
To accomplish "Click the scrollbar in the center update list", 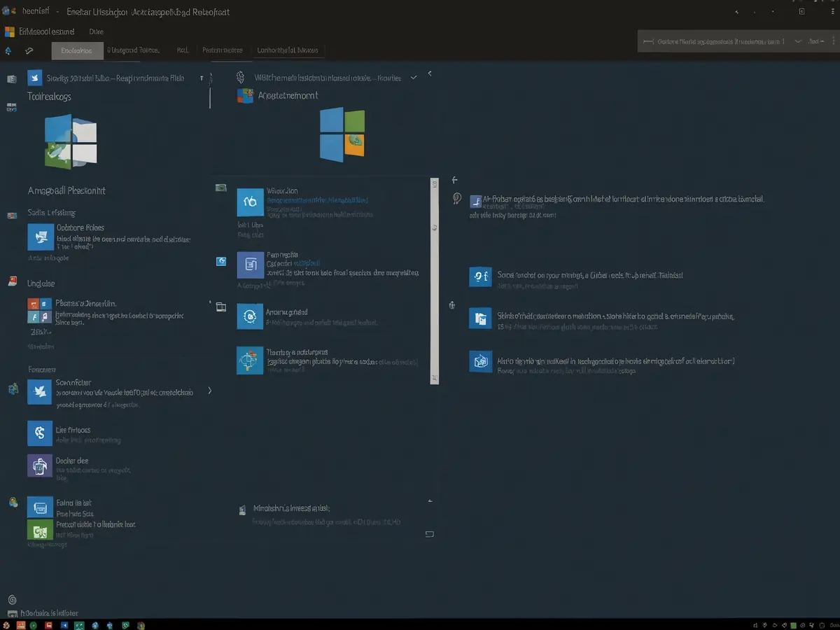I will click(434, 280).
